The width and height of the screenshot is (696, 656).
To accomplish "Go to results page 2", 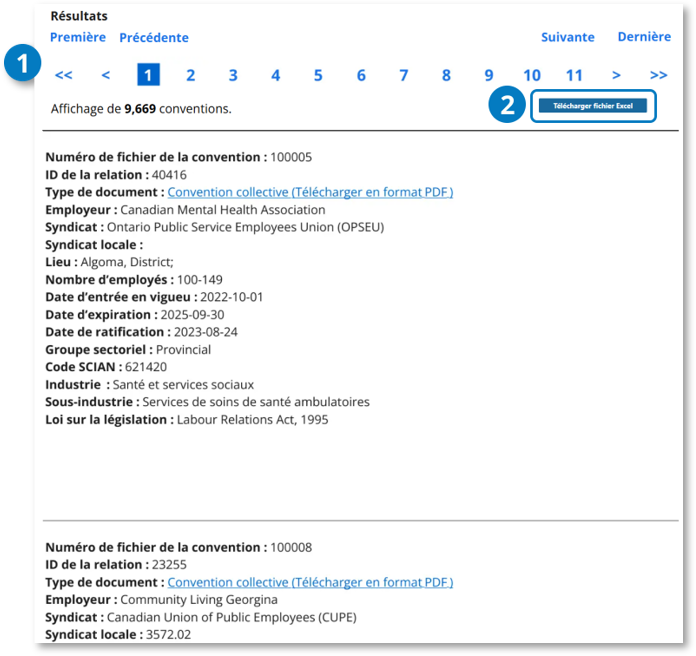I will tap(190, 75).
